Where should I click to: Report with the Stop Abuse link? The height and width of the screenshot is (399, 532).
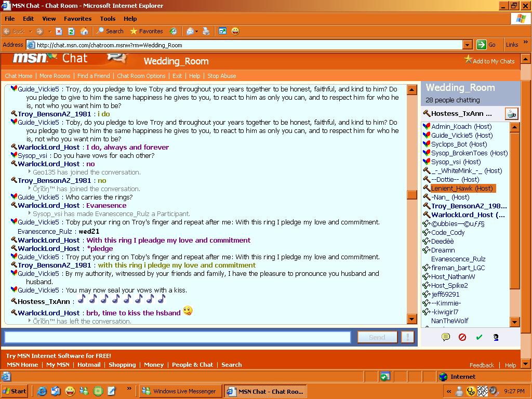click(x=221, y=76)
